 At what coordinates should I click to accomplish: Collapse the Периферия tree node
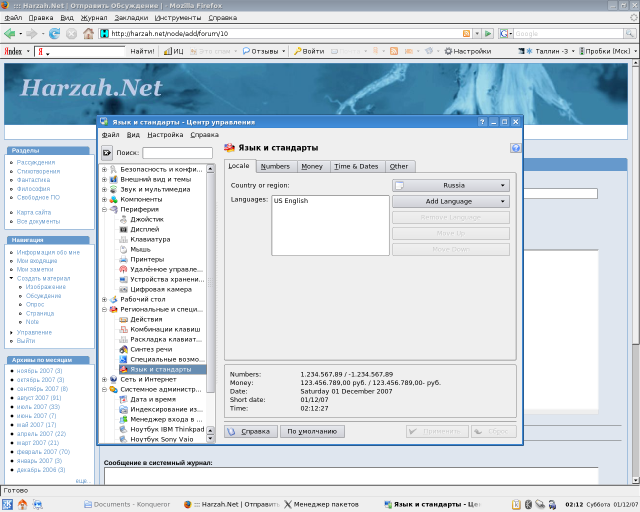(104, 209)
